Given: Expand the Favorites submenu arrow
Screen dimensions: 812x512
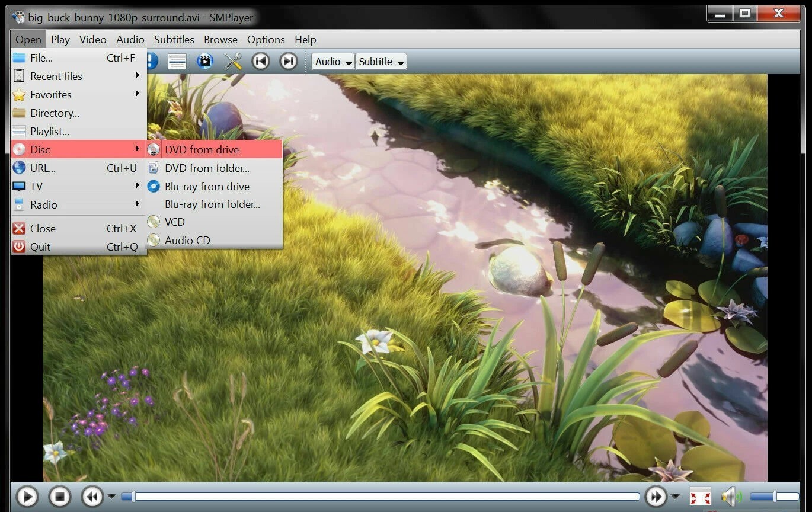Looking at the screenshot, I should point(138,94).
